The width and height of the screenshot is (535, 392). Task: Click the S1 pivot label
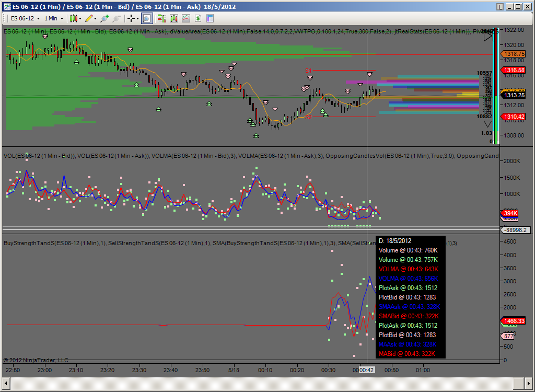point(308,71)
